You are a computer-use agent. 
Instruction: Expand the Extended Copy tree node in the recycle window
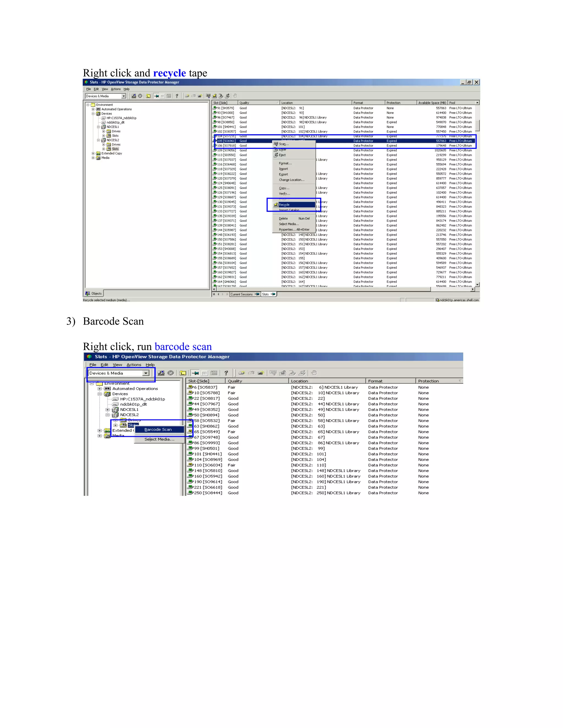(93, 153)
